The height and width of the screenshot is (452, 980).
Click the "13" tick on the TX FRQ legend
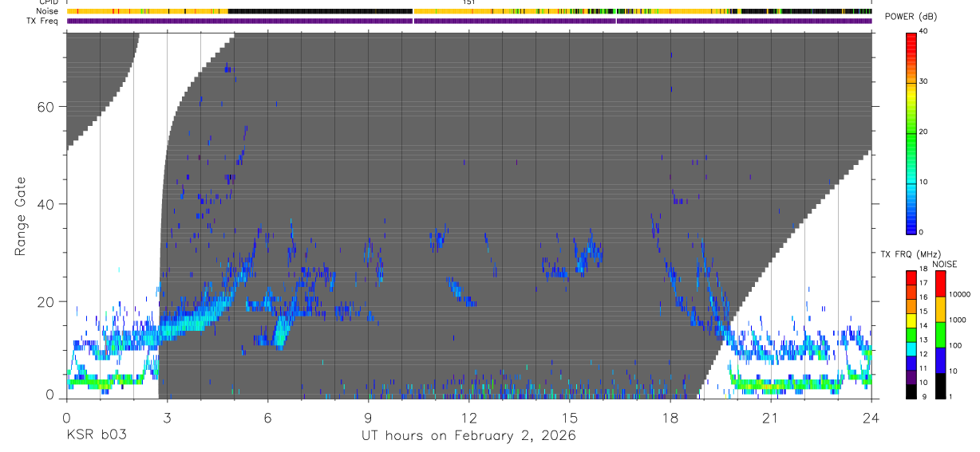point(924,340)
